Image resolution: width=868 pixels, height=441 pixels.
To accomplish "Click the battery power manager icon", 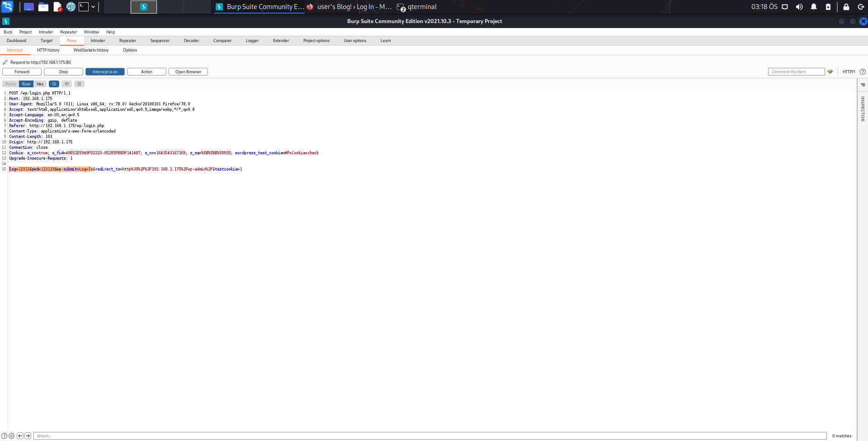I will pyautogui.click(x=828, y=7).
